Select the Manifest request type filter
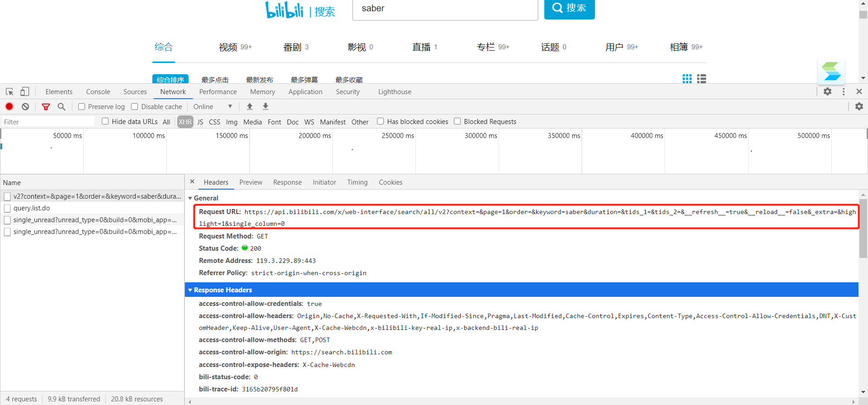Image resolution: width=868 pixels, height=405 pixels. pyautogui.click(x=333, y=122)
